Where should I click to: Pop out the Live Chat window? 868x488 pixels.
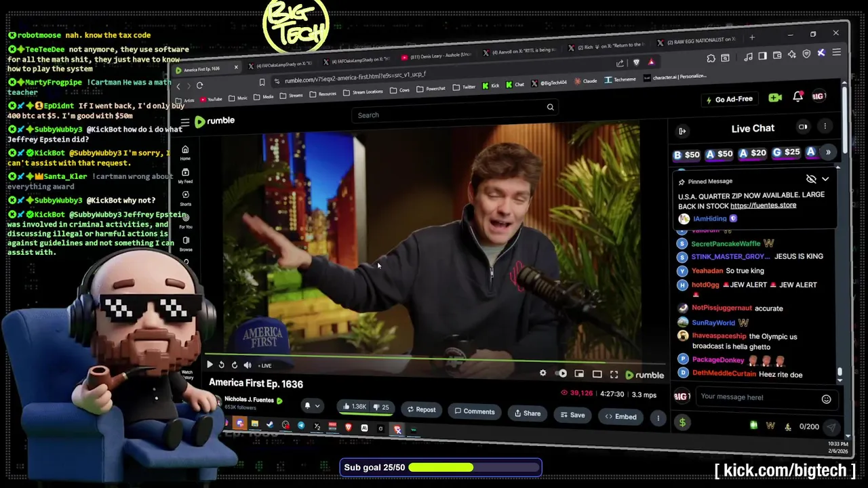click(803, 127)
